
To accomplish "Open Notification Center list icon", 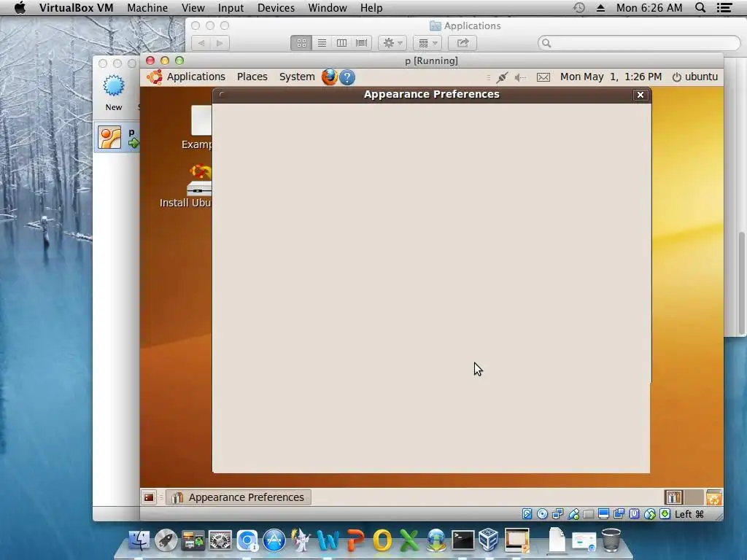I will (724, 7).
